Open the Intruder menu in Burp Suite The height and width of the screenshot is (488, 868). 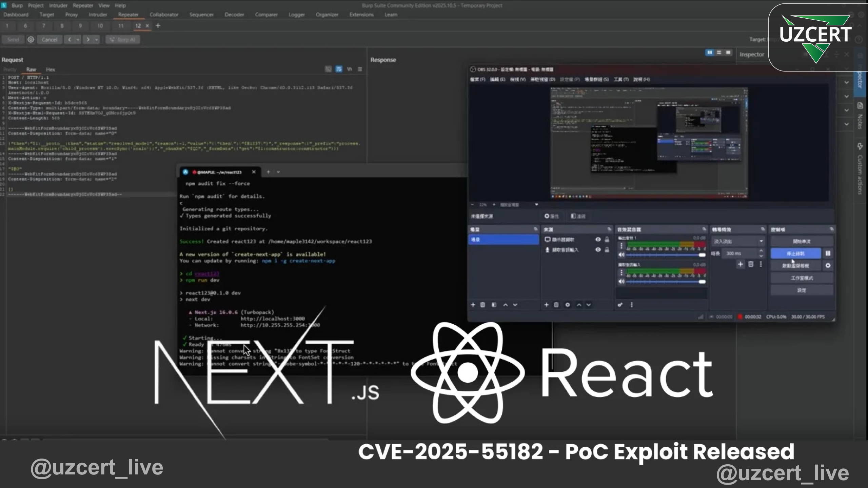click(x=58, y=5)
